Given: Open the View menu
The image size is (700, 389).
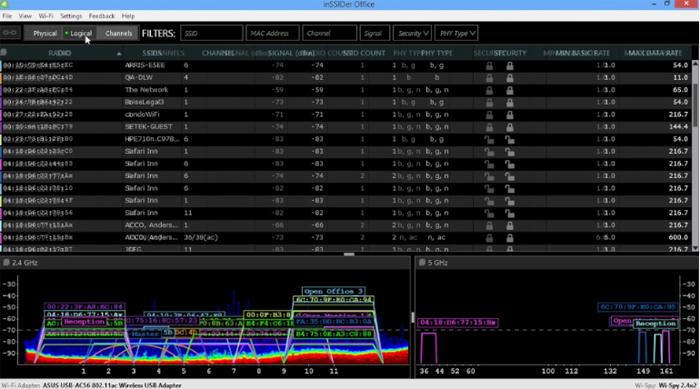Looking at the screenshot, I should (25, 16).
